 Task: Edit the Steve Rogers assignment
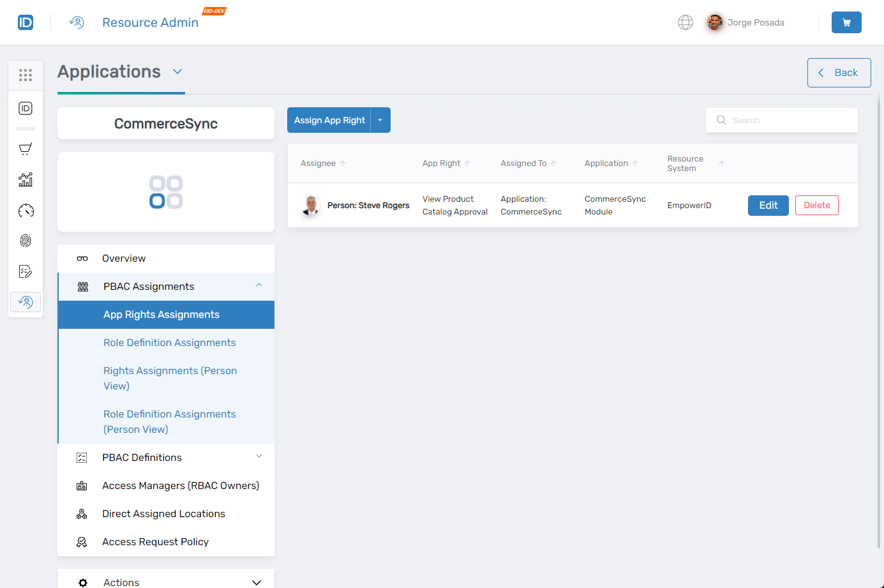pos(768,206)
